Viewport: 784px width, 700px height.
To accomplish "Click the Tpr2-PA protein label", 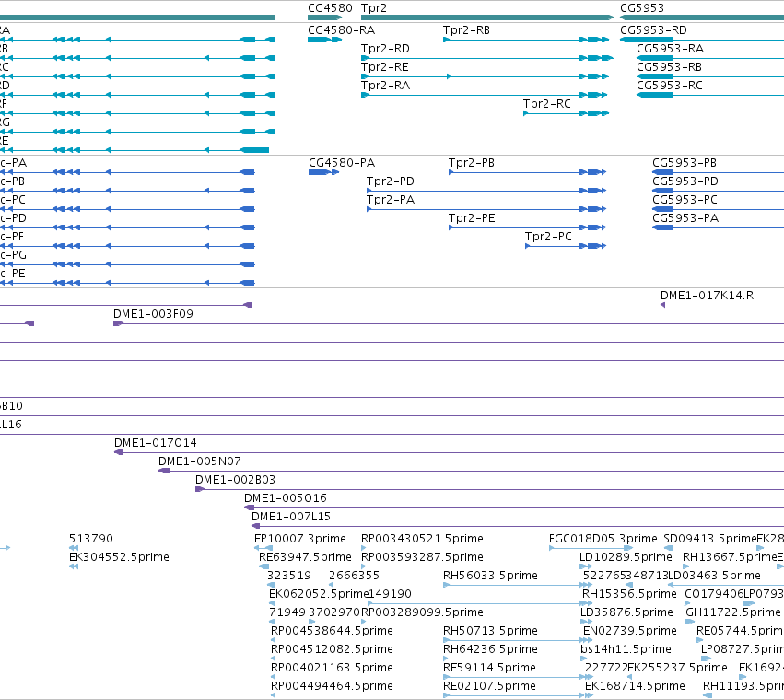I will [x=391, y=200].
